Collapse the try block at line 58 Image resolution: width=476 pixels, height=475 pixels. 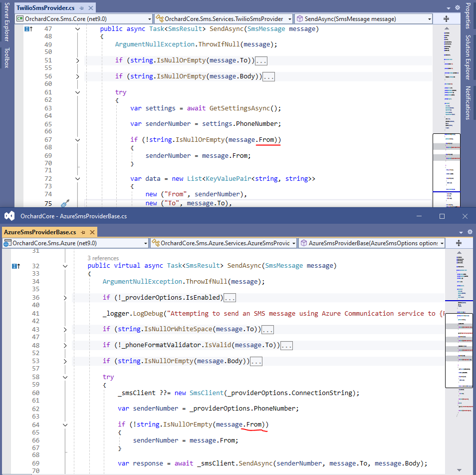pyautogui.click(x=65, y=377)
